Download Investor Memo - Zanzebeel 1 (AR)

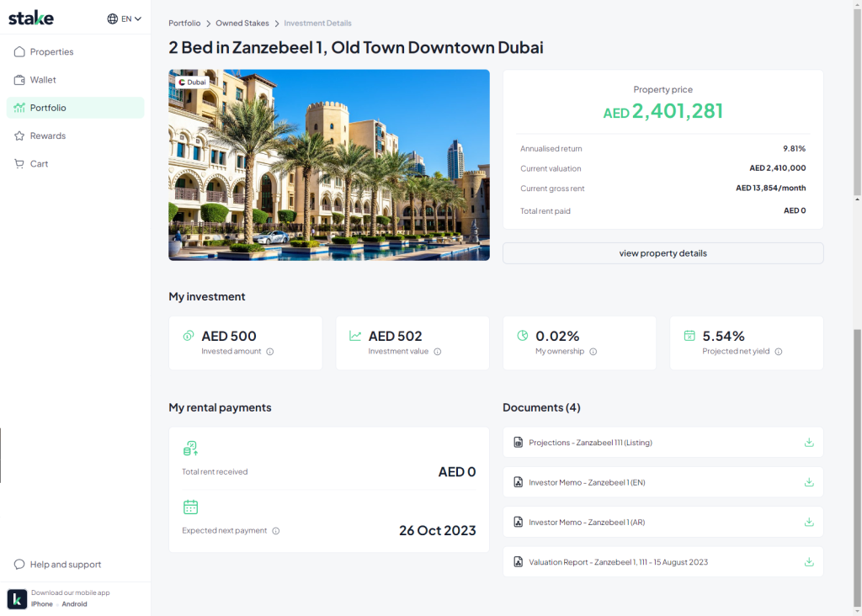pos(809,522)
